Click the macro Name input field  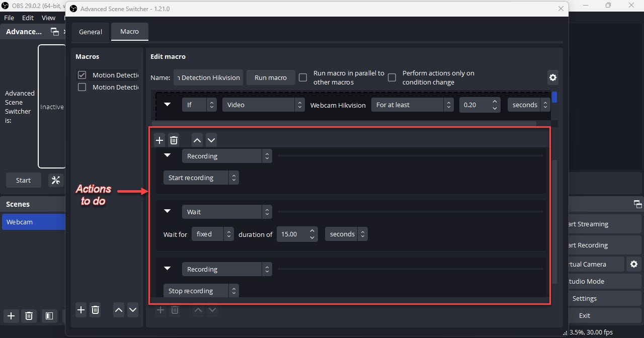(x=209, y=77)
